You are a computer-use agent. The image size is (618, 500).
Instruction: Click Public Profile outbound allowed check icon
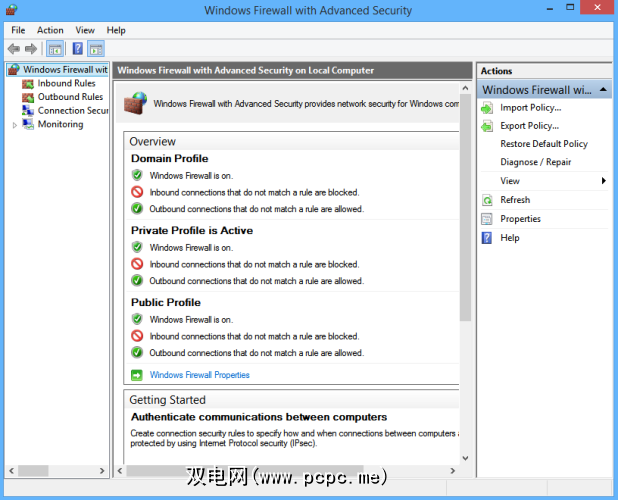(137, 352)
